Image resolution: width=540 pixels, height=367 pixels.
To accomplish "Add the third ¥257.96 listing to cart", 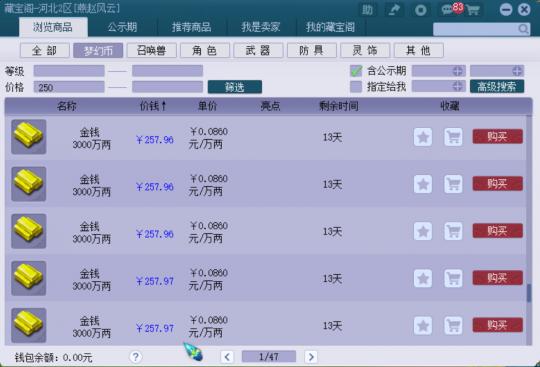I will [x=453, y=231].
